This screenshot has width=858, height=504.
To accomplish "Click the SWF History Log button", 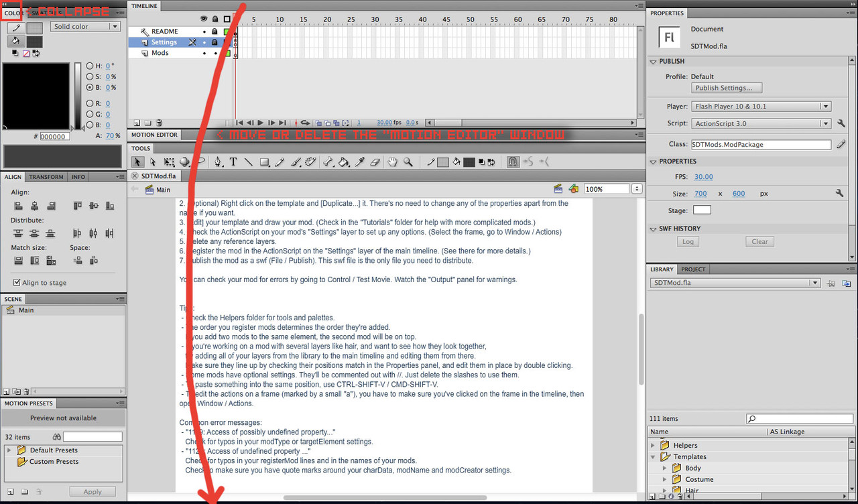I will [x=688, y=241].
